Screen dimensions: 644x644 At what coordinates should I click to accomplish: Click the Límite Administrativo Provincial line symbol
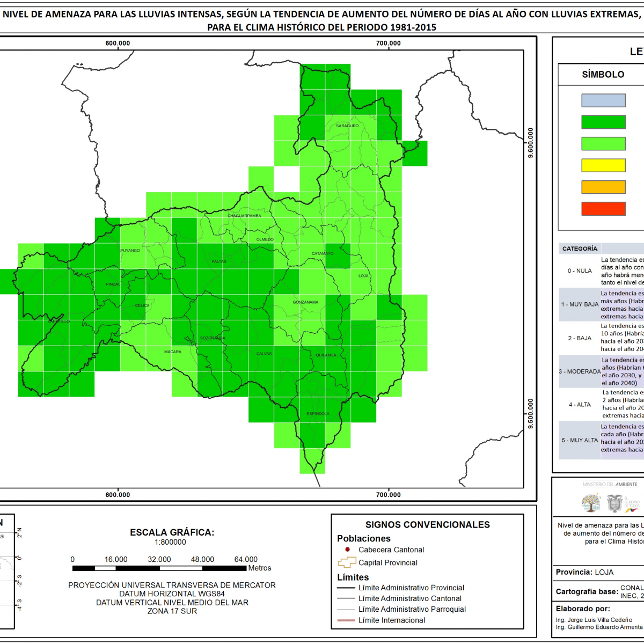pyautogui.click(x=346, y=588)
